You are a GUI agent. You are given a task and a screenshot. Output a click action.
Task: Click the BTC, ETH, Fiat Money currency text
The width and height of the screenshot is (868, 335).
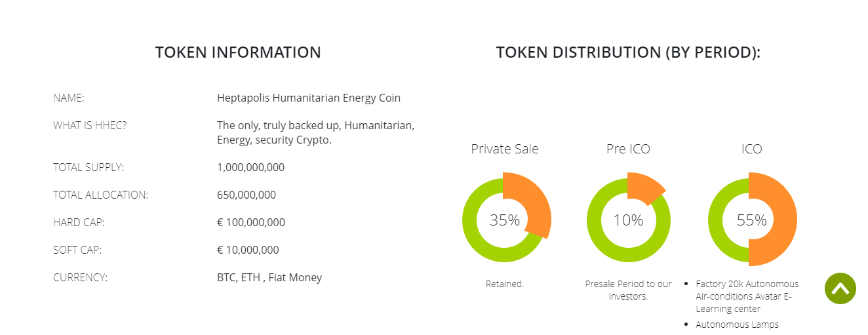click(269, 277)
